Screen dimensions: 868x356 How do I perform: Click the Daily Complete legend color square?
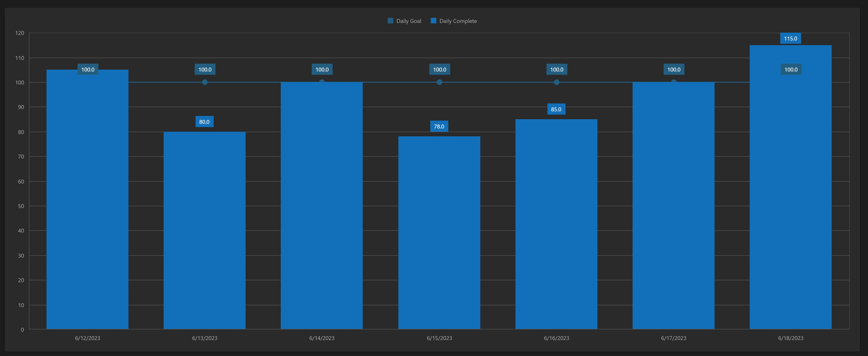point(433,21)
